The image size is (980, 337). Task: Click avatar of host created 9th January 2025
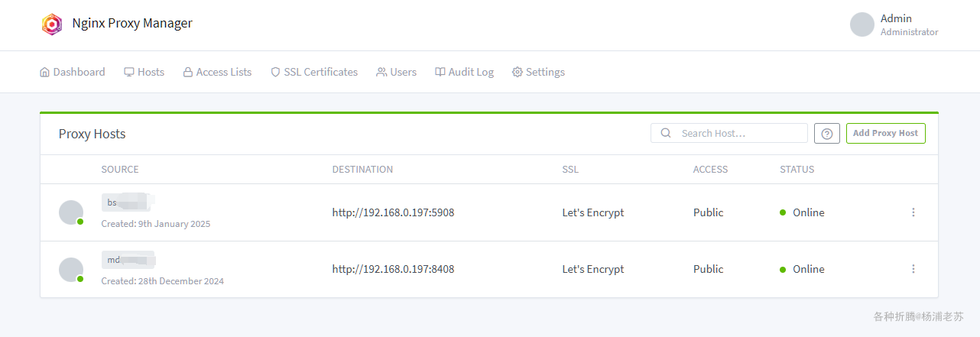tap(71, 212)
